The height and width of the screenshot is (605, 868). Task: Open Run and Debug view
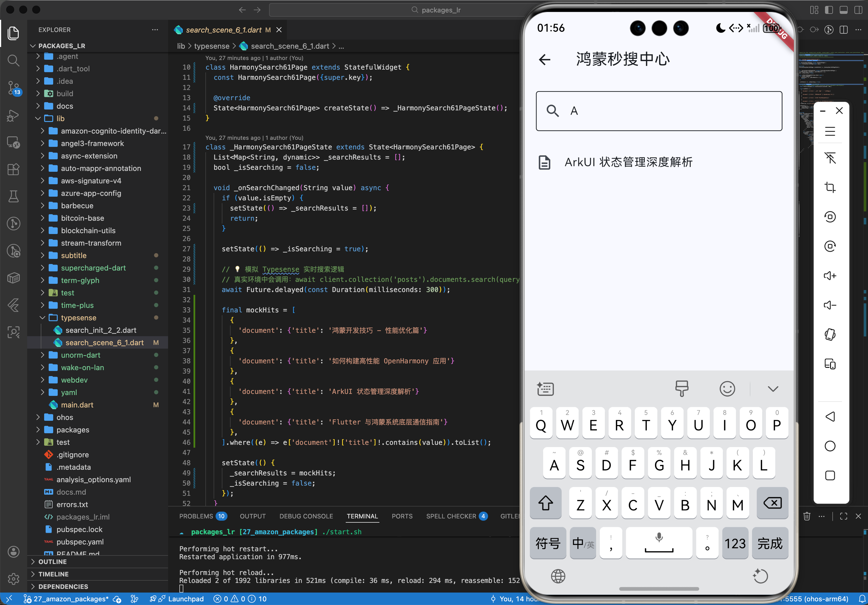pos(13,115)
